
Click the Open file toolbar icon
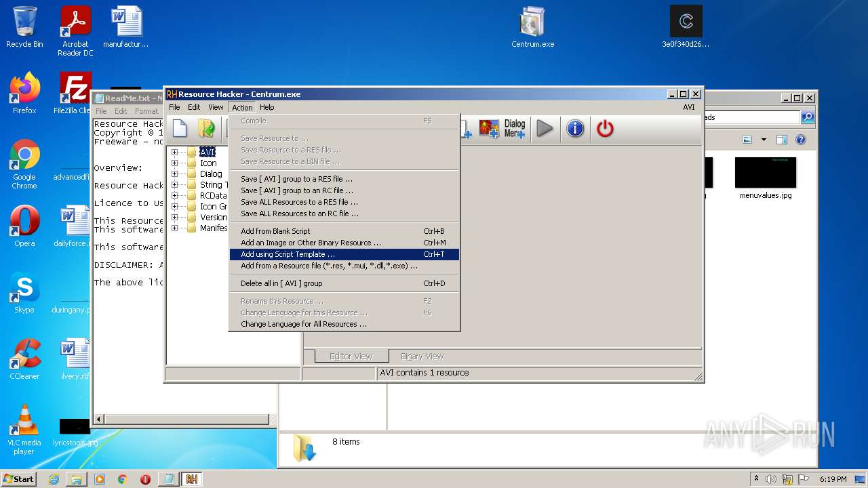(206, 128)
